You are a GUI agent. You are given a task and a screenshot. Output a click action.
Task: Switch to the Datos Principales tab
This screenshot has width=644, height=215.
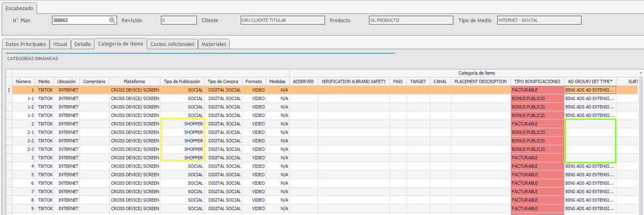click(26, 44)
